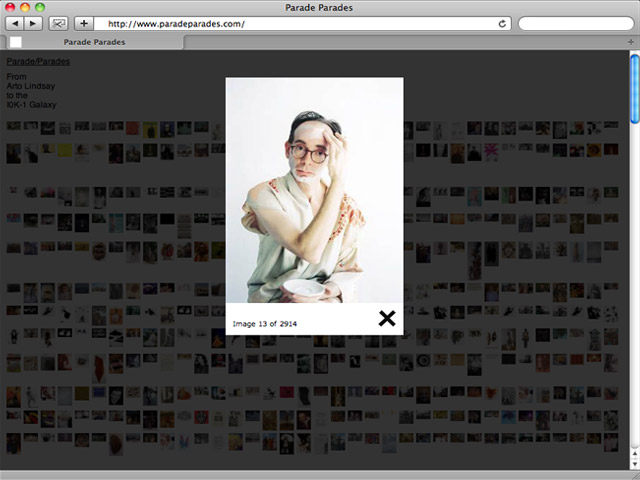Click the 'I0K-1 Galaxy' text line
640x480 pixels.
(x=31, y=105)
